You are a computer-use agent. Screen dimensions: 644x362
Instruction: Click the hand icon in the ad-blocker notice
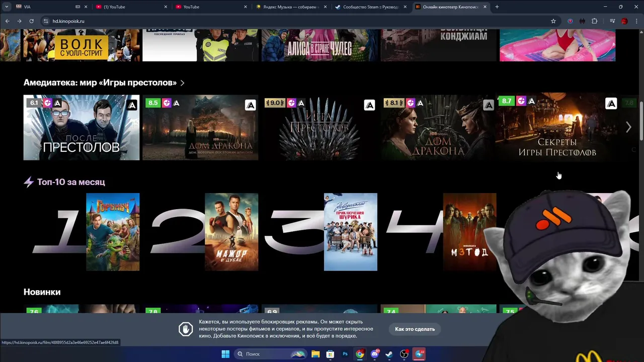point(186,329)
